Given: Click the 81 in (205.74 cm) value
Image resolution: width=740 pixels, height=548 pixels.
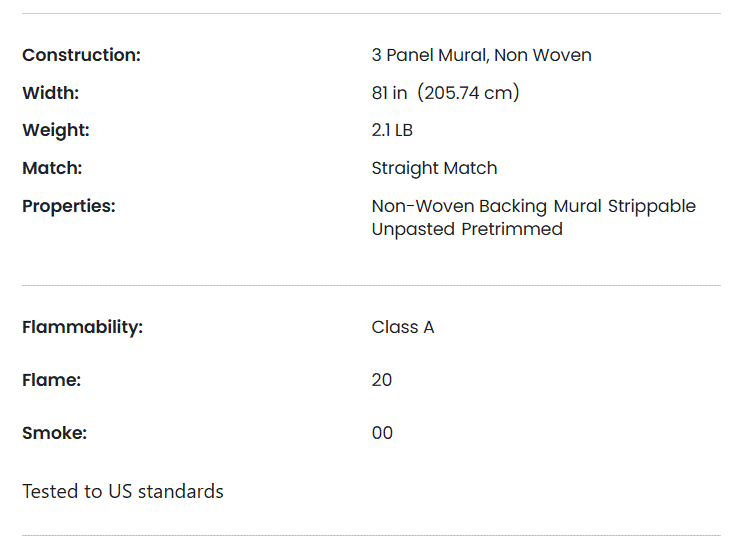Looking at the screenshot, I should point(446,93).
